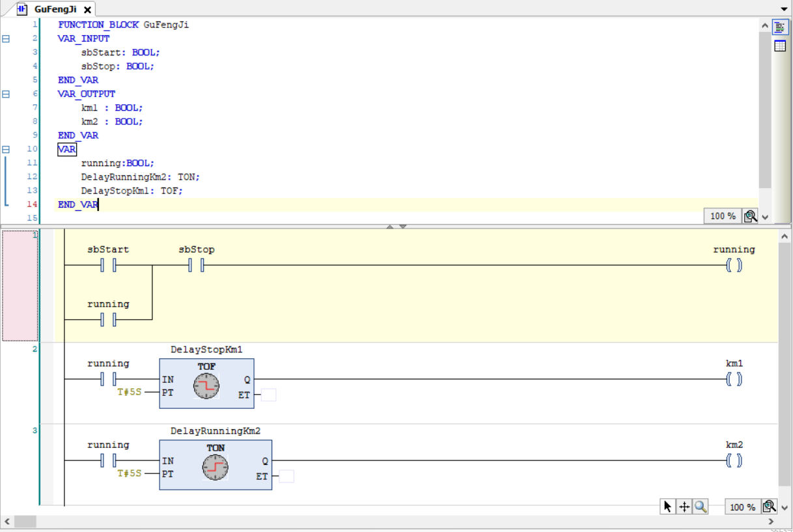
Task: Click horizontal scrollbar right arrow
Action: [x=772, y=522]
